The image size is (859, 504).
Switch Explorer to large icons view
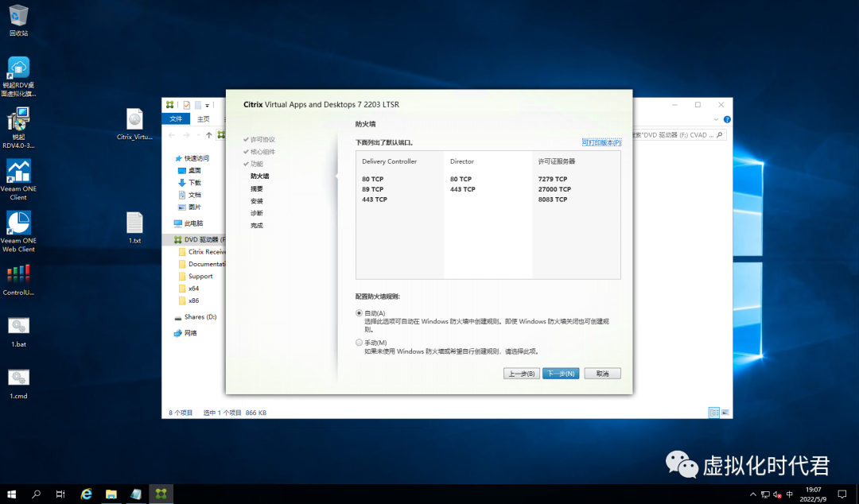[x=725, y=413]
